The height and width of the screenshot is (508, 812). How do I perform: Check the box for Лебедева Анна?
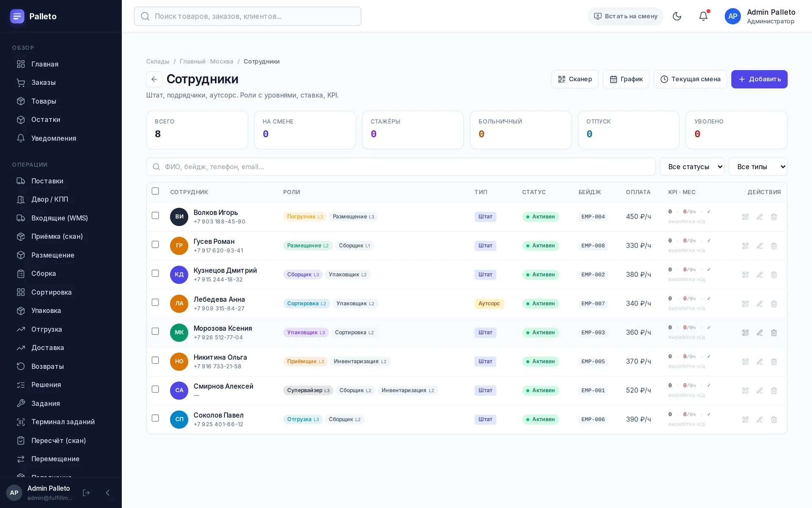pyautogui.click(x=155, y=302)
